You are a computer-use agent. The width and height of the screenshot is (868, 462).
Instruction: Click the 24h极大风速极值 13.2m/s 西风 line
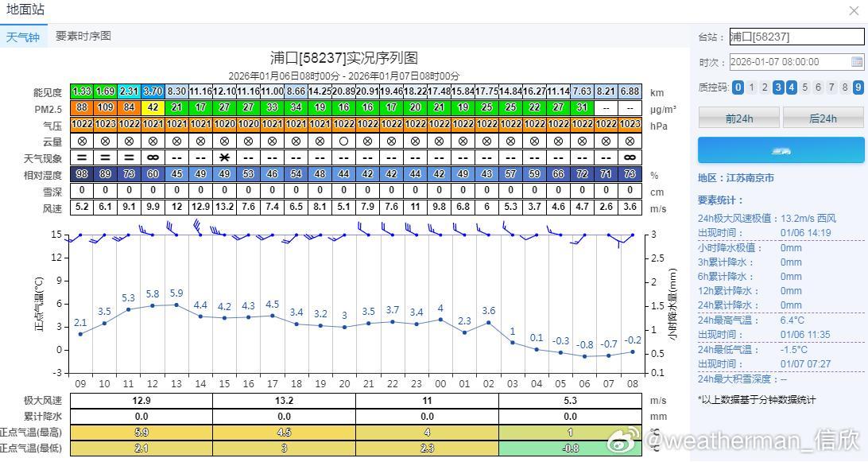point(767,218)
